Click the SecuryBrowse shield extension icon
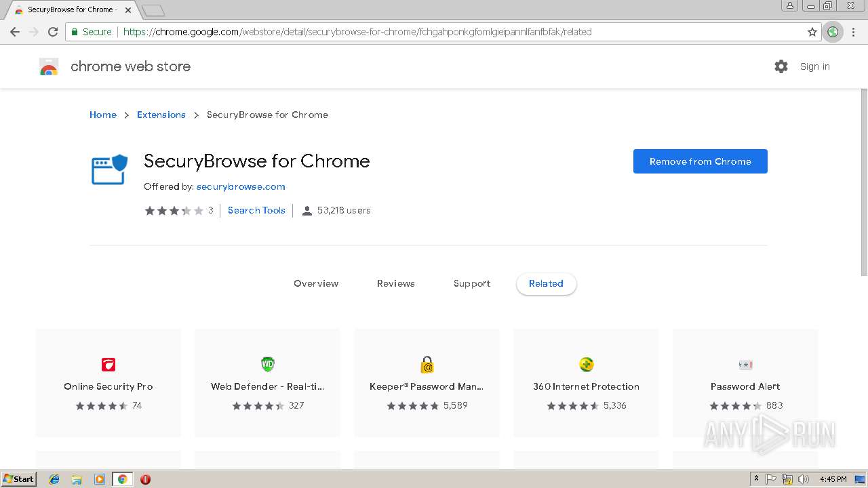The width and height of the screenshot is (868, 488). click(109, 169)
